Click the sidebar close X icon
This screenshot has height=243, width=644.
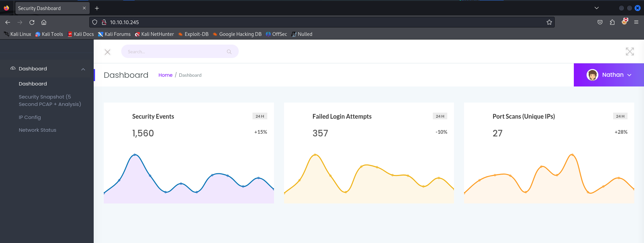click(x=107, y=52)
